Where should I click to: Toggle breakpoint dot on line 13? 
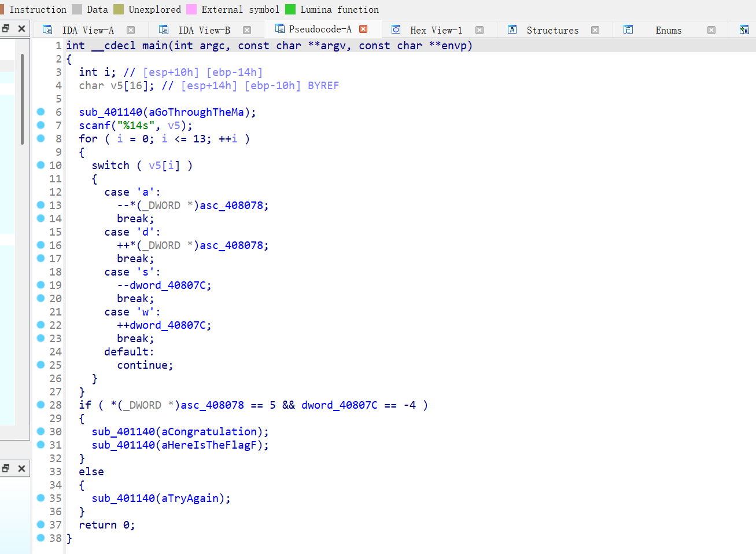40,205
